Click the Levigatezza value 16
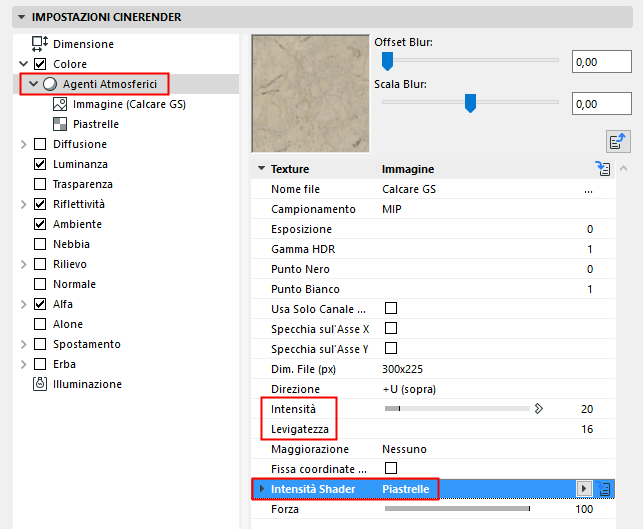The width and height of the screenshot is (643, 529). (x=587, y=429)
